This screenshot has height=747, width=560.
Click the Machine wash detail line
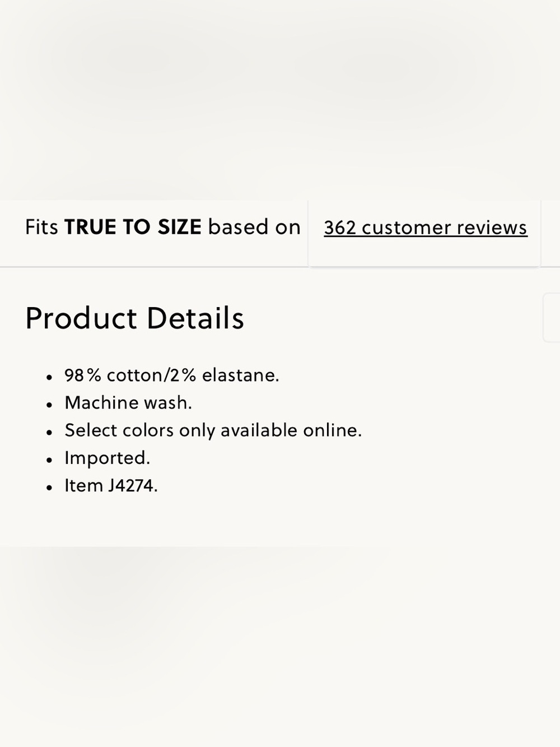[128, 402]
